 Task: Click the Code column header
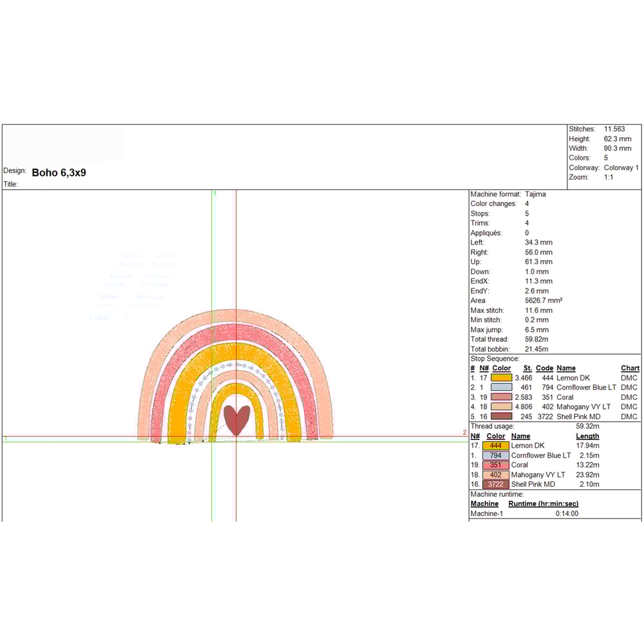pyautogui.click(x=544, y=368)
